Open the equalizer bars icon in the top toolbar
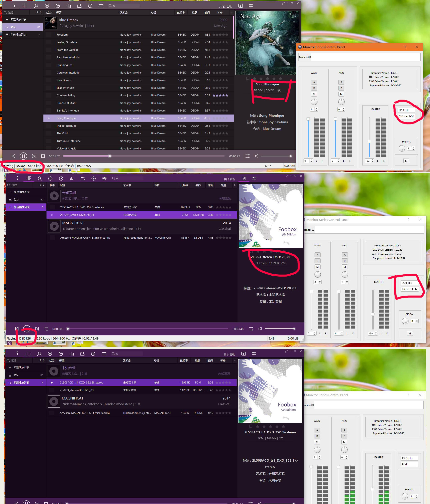430x504 pixels. (x=69, y=6)
